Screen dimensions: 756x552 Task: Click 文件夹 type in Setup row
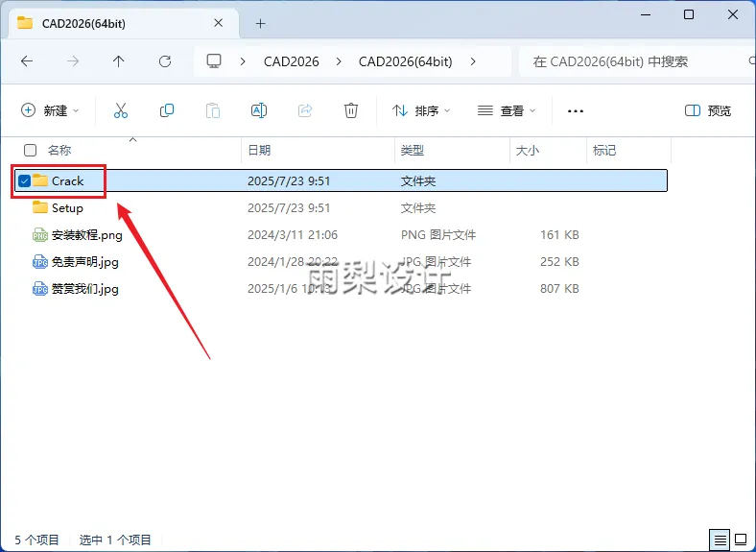tap(418, 208)
